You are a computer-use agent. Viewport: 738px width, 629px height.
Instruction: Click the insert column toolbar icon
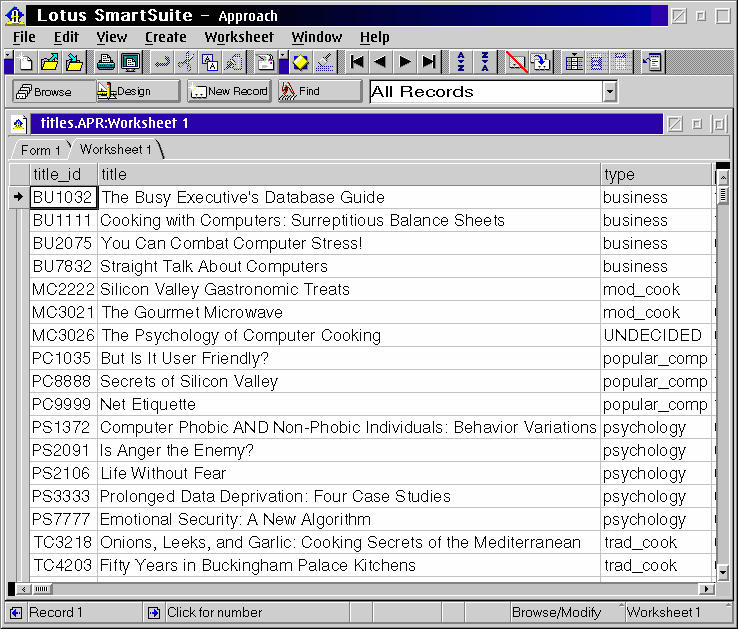[x=573, y=62]
